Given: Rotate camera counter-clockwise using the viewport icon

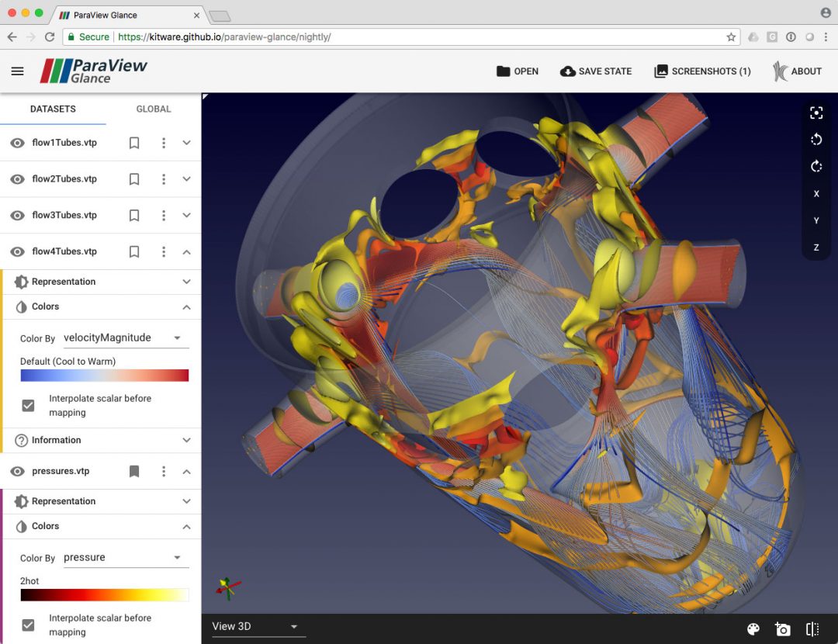Looking at the screenshot, I should click(816, 140).
